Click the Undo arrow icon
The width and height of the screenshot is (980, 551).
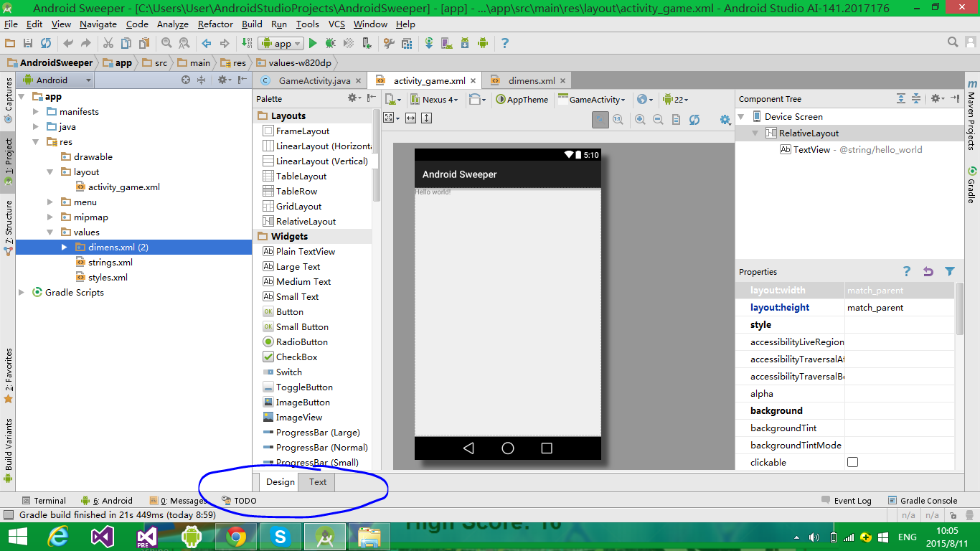point(68,44)
